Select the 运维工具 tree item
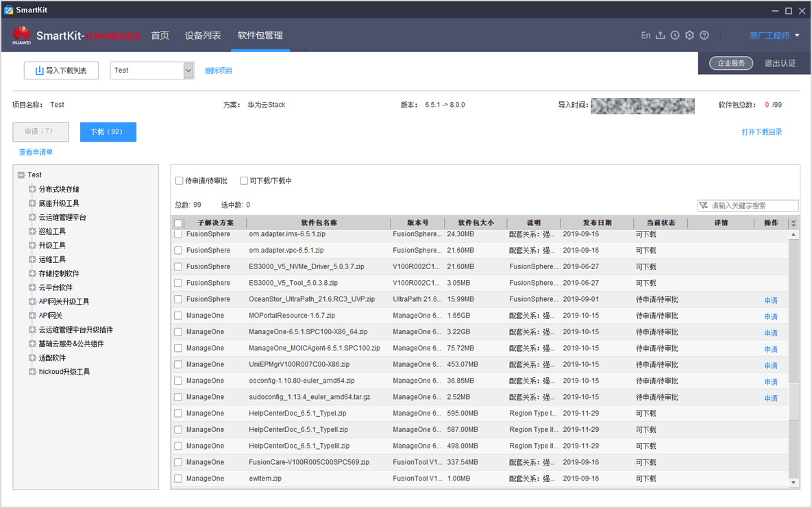 tap(52, 259)
